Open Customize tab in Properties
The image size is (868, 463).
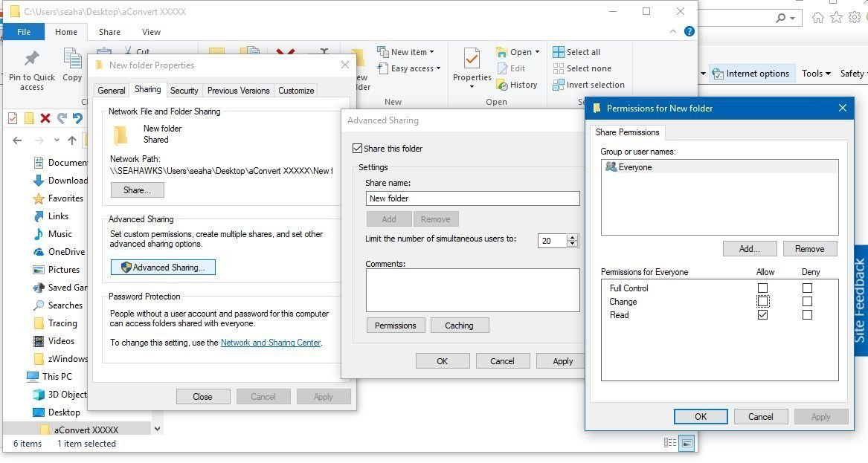click(296, 91)
